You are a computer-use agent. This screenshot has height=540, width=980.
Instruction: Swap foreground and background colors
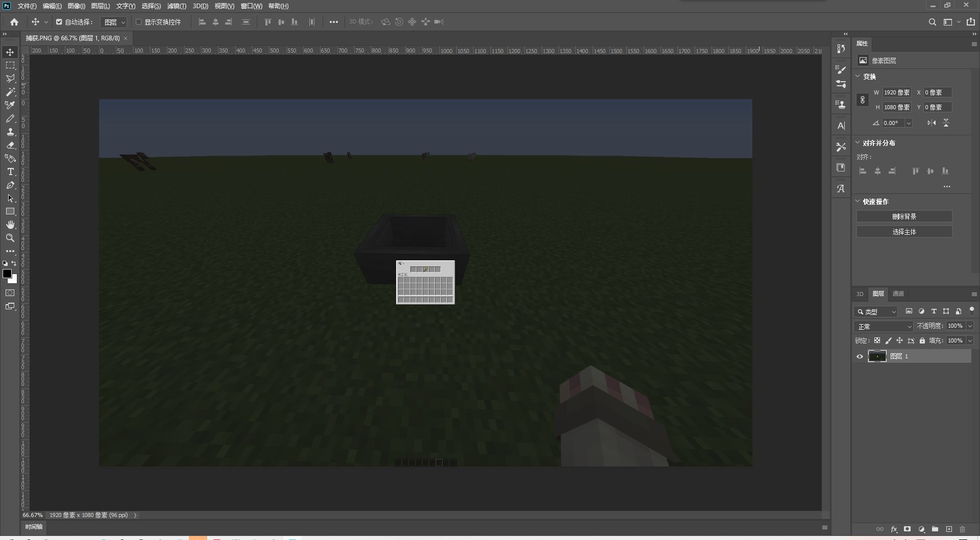pos(14,263)
